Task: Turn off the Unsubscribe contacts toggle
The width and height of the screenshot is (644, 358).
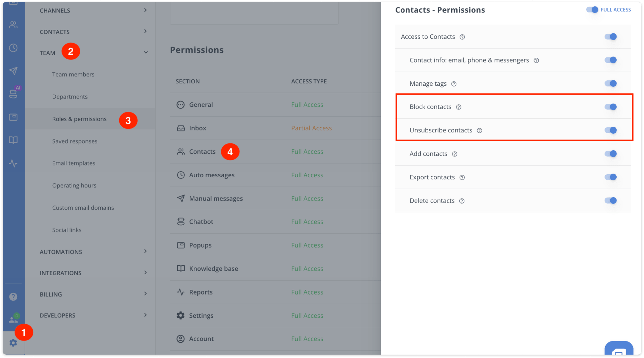Action: tap(610, 130)
